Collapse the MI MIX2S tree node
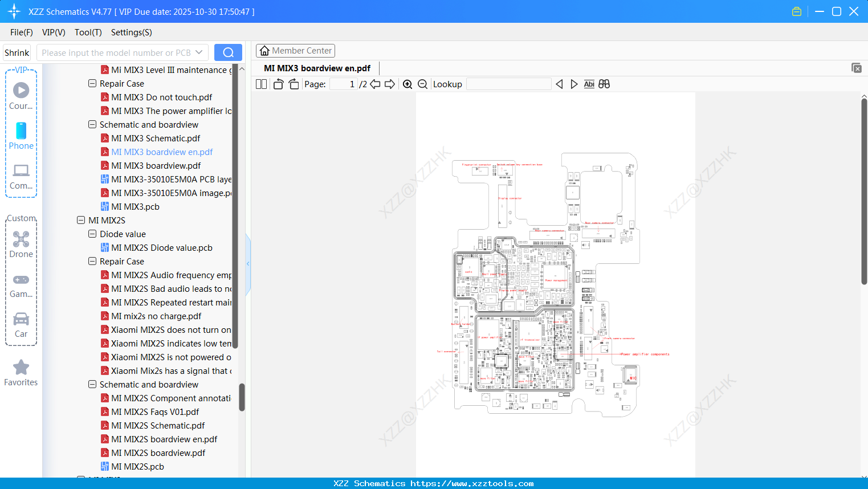 tap(81, 220)
